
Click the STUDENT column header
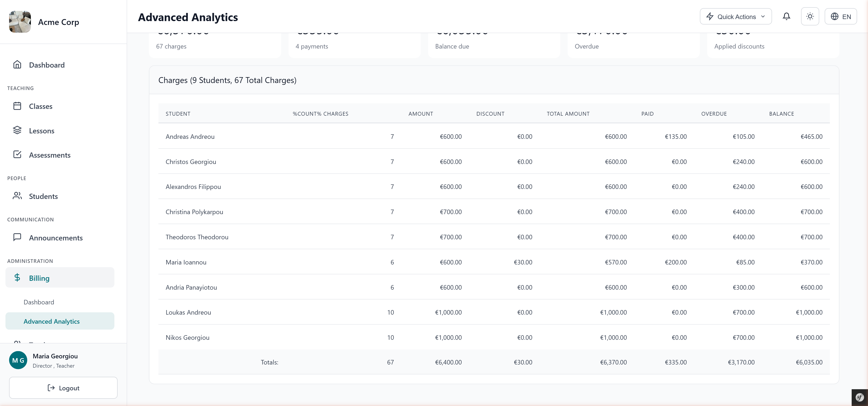click(x=178, y=114)
